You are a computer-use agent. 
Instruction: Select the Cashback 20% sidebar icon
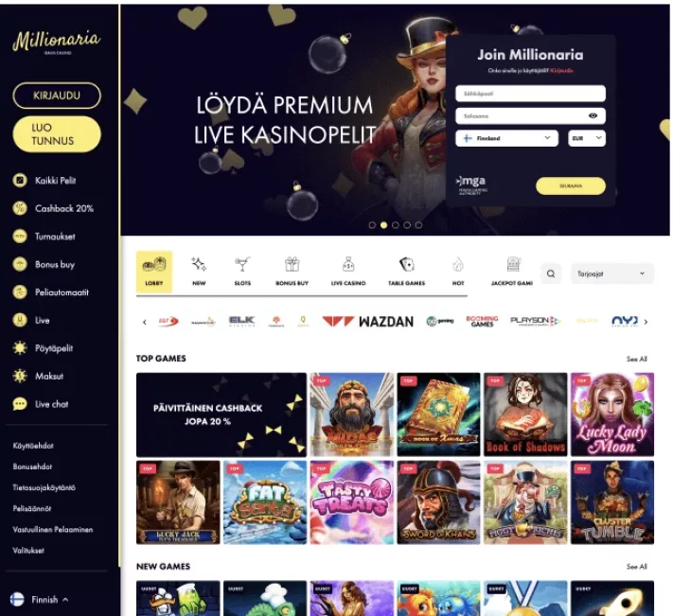pos(20,208)
